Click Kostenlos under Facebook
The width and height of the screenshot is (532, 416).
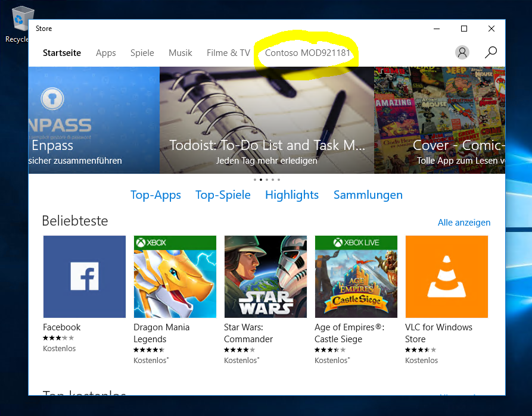point(60,349)
